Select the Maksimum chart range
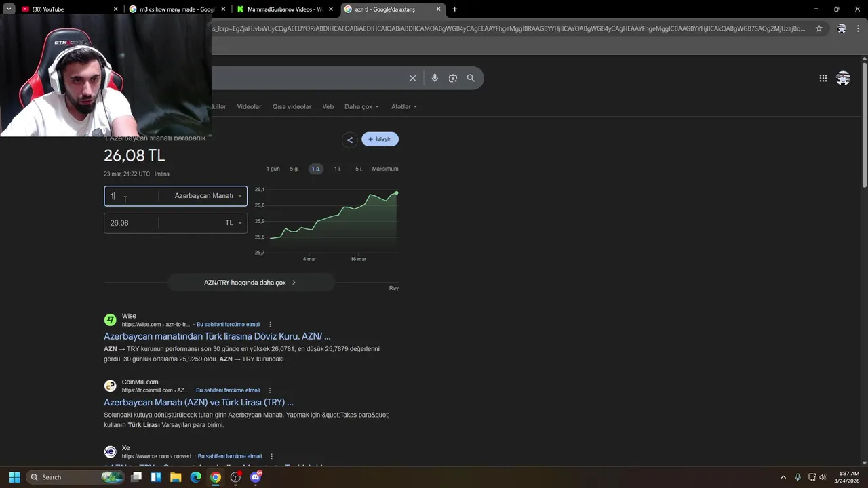 (385, 169)
